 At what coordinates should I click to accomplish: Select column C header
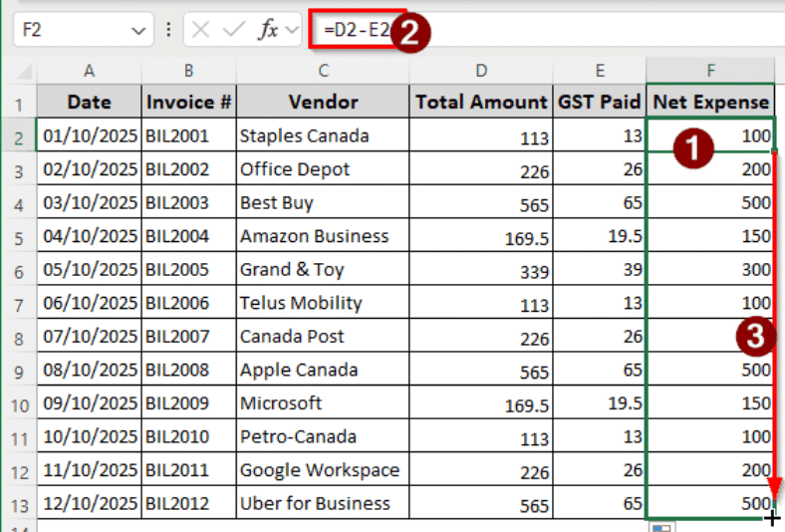click(323, 71)
